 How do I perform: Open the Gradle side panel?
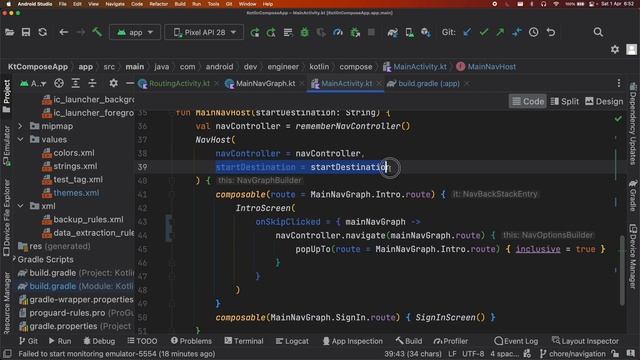point(633,196)
